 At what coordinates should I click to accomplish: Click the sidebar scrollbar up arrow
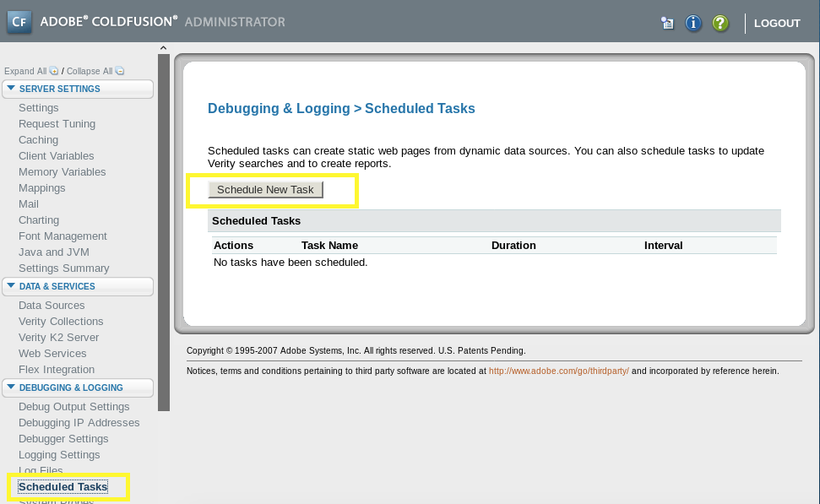coord(164,48)
